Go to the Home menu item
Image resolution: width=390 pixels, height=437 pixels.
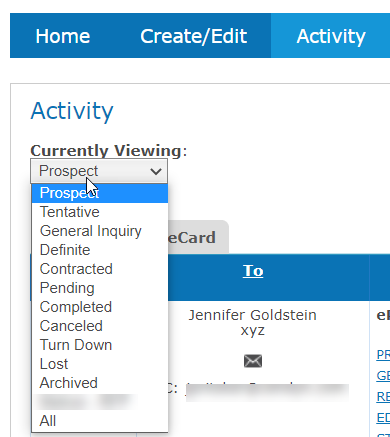click(x=63, y=36)
